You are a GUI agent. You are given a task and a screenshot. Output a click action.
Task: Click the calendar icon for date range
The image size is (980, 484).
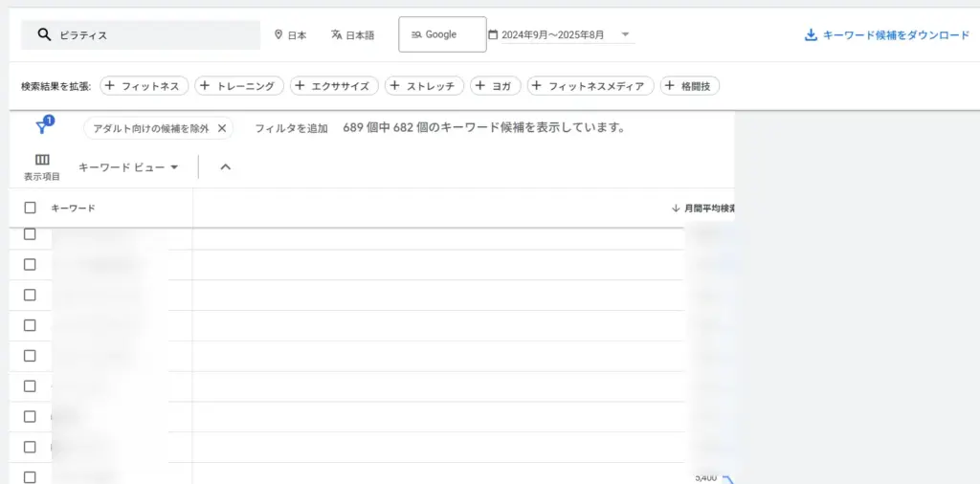[x=493, y=35]
